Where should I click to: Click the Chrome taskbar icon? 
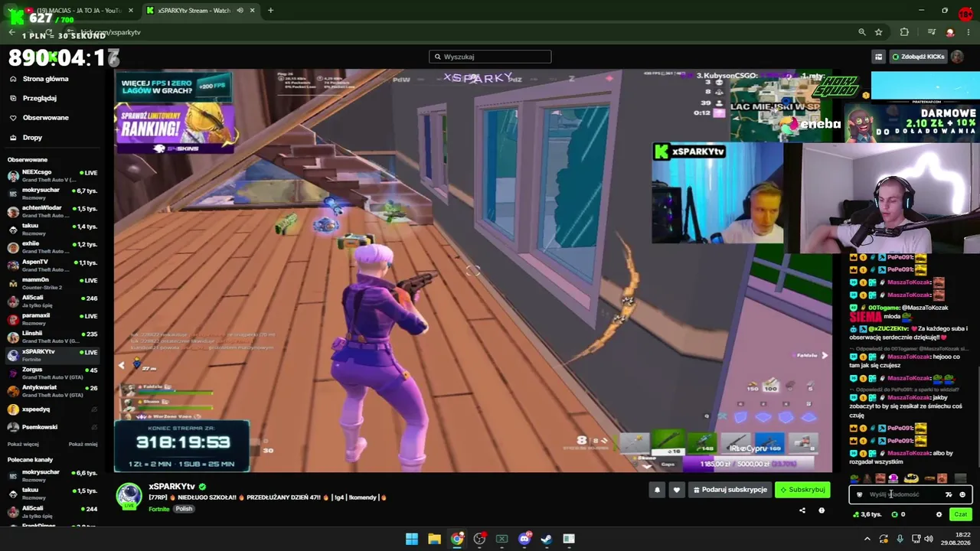457,539
